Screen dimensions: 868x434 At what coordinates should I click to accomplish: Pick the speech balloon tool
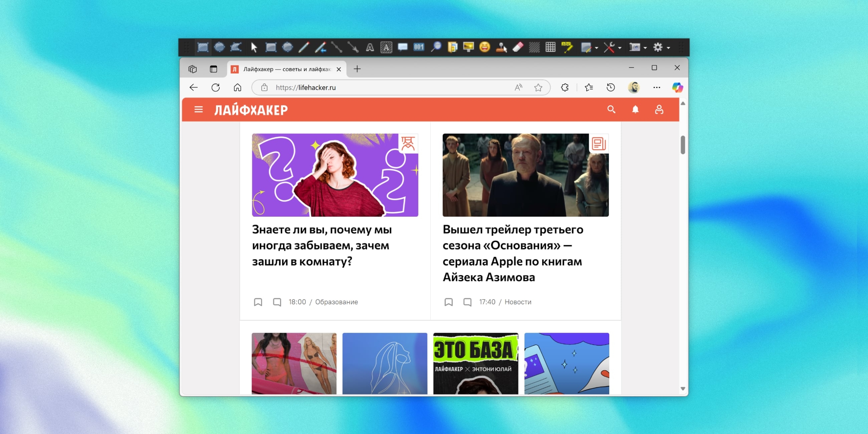(402, 47)
